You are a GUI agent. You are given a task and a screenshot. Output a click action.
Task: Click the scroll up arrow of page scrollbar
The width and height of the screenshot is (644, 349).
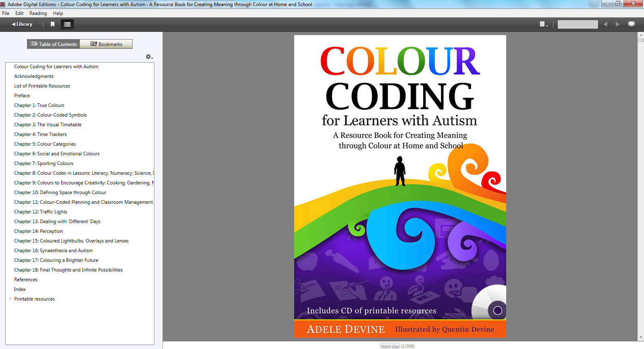coord(641,35)
